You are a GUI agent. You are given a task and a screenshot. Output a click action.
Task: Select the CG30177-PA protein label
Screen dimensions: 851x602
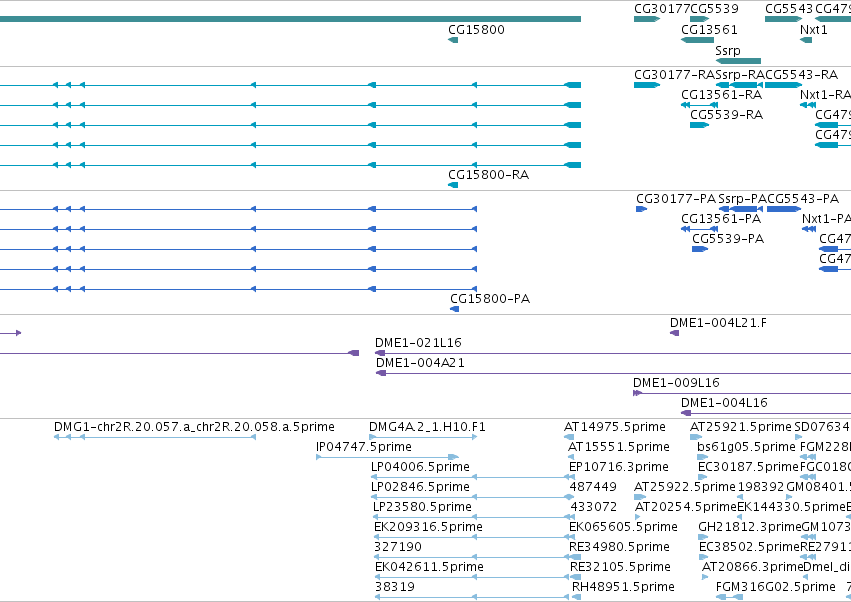(676, 199)
